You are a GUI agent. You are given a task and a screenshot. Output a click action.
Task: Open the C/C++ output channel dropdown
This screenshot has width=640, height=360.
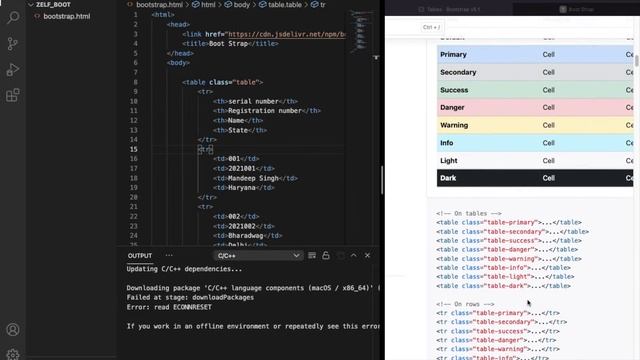pos(258,256)
